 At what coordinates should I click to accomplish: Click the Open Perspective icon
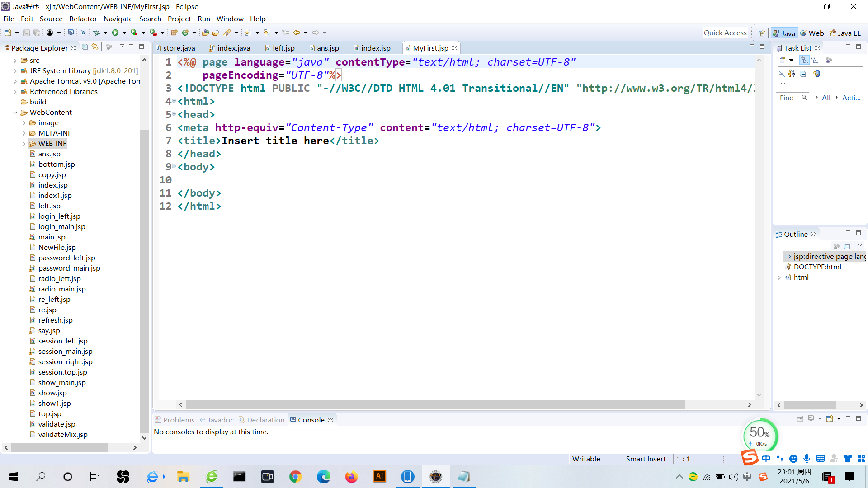pyautogui.click(x=762, y=33)
